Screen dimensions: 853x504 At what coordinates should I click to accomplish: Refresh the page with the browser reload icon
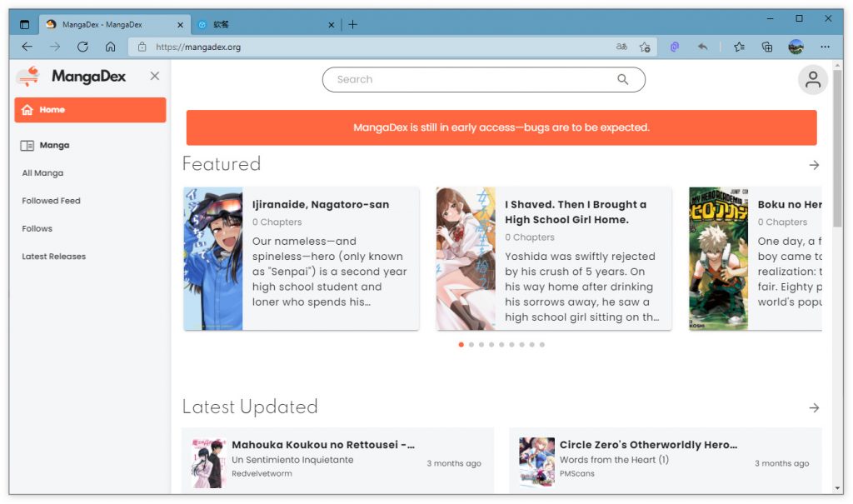coord(82,47)
